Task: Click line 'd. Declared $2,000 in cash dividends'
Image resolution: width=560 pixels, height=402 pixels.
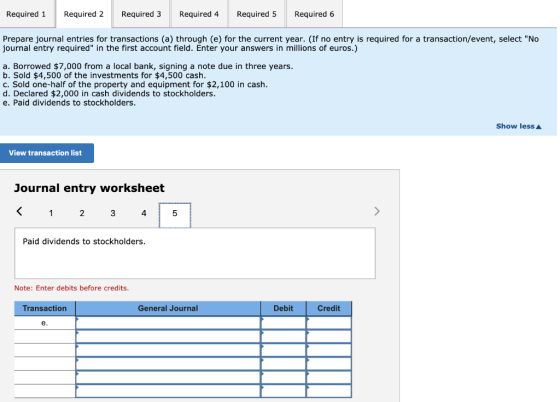Action: point(109,94)
